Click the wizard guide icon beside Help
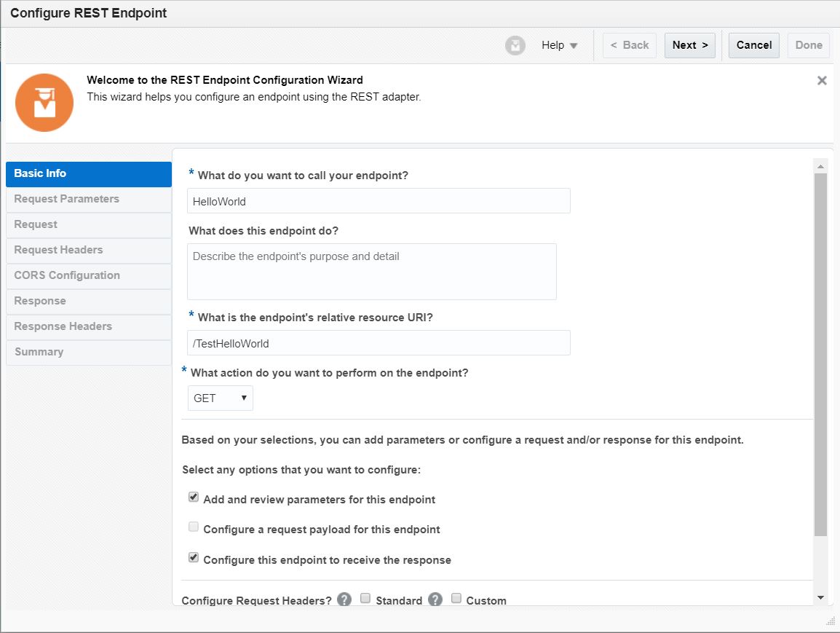 [515, 45]
